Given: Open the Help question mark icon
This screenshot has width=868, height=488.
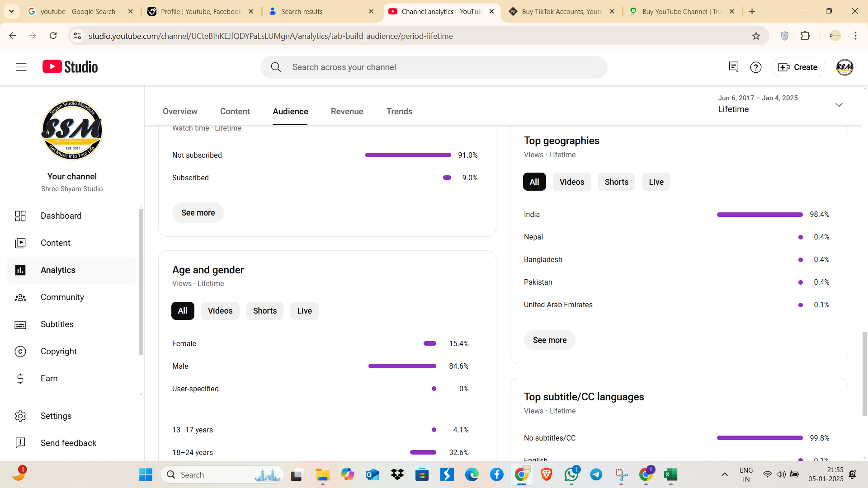Looking at the screenshot, I should [x=755, y=67].
